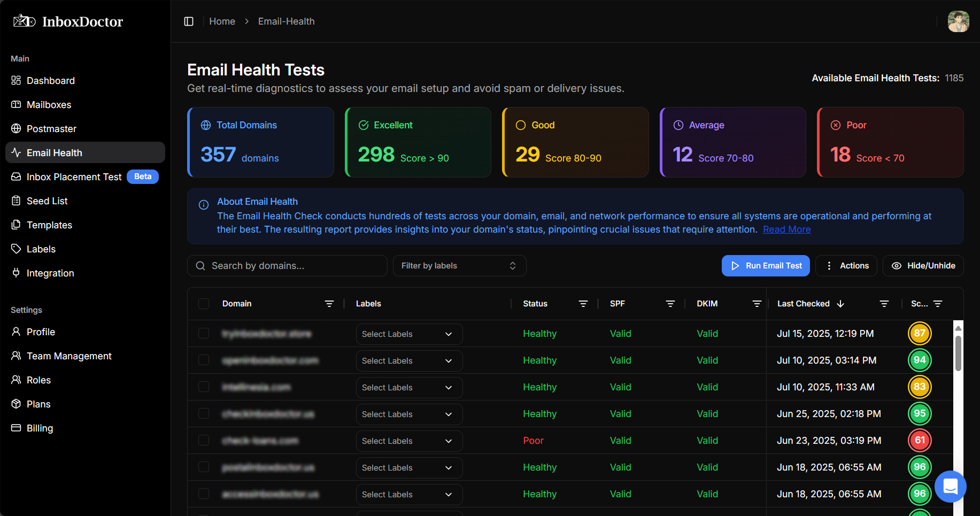Open the chat support bubble icon
This screenshot has height=516, width=980.
point(950,486)
